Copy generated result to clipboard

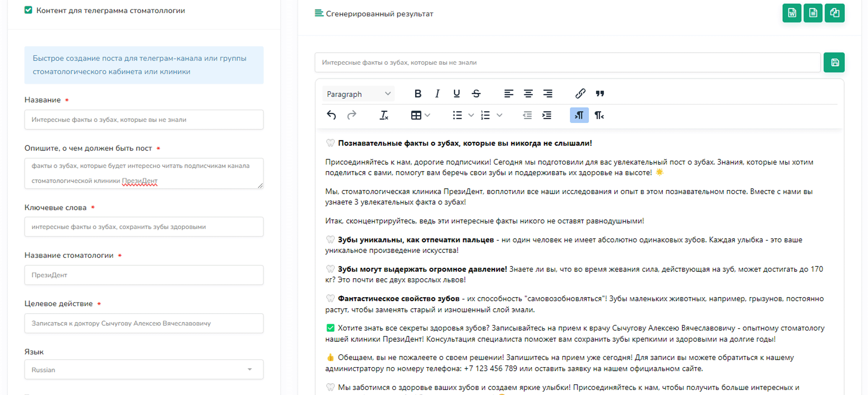click(x=834, y=13)
